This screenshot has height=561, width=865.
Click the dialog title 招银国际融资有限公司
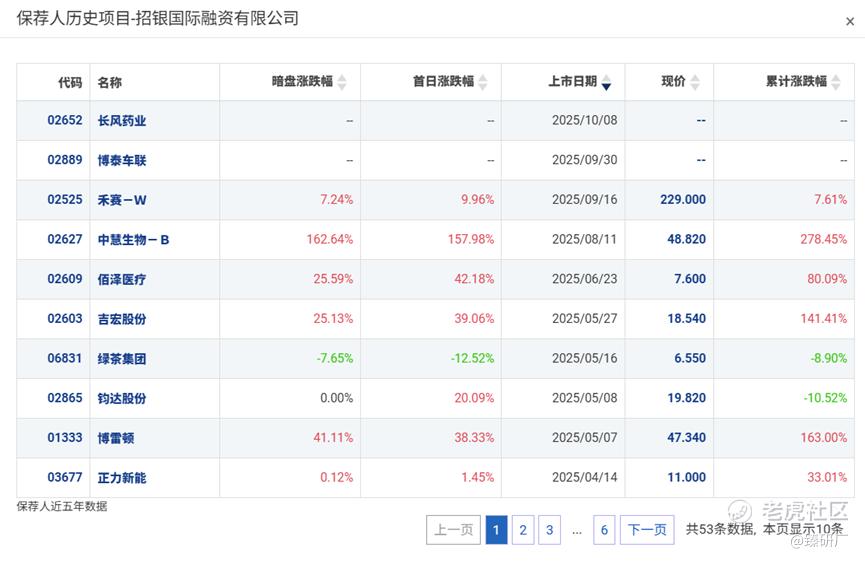coord(217,18)
